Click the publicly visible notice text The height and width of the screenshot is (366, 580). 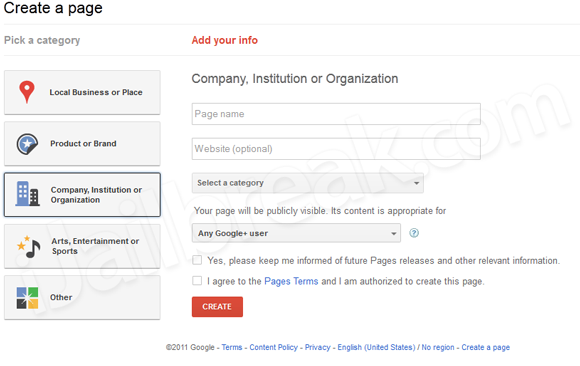pyautogui.click(x=320, y=211)
